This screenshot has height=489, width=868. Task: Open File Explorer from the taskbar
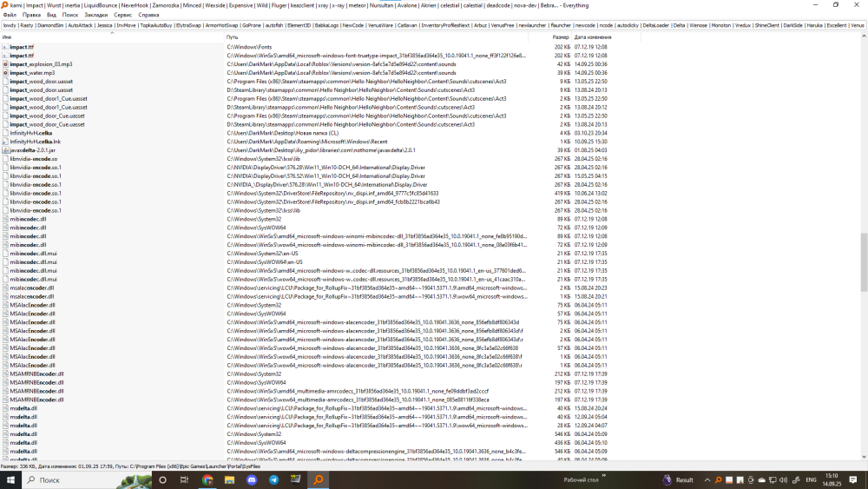point(229,479)
